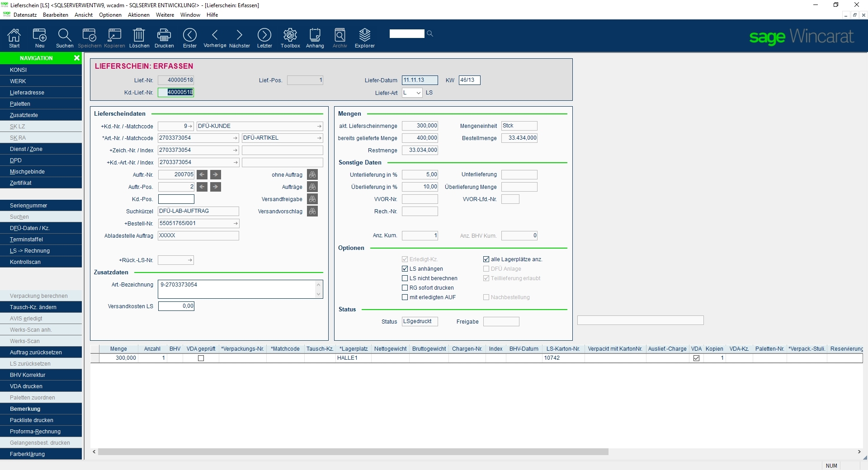Click the Löschen trash icon
The height and width of the screenshot is (470, 868).
(139, 35)
